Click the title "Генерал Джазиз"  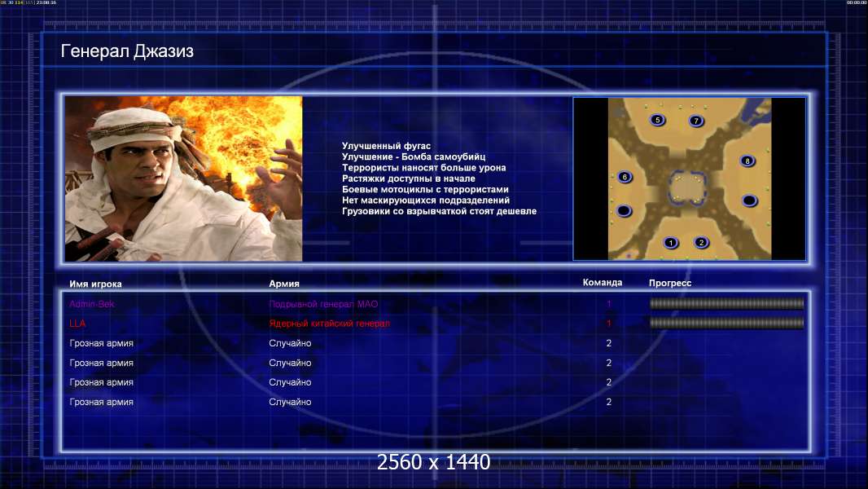point(127,51)
